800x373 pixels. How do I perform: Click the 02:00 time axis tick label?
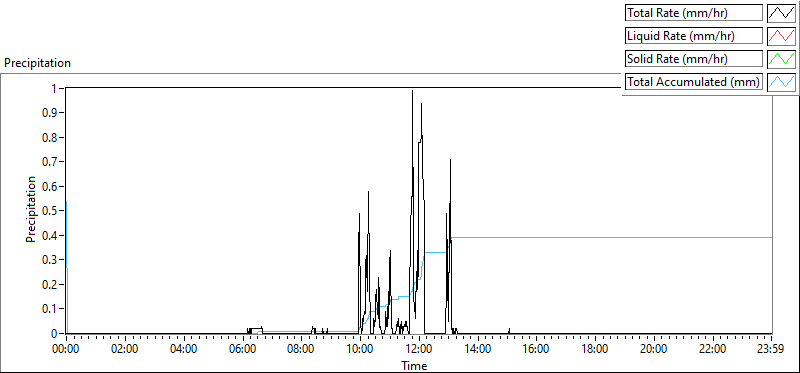125,350
